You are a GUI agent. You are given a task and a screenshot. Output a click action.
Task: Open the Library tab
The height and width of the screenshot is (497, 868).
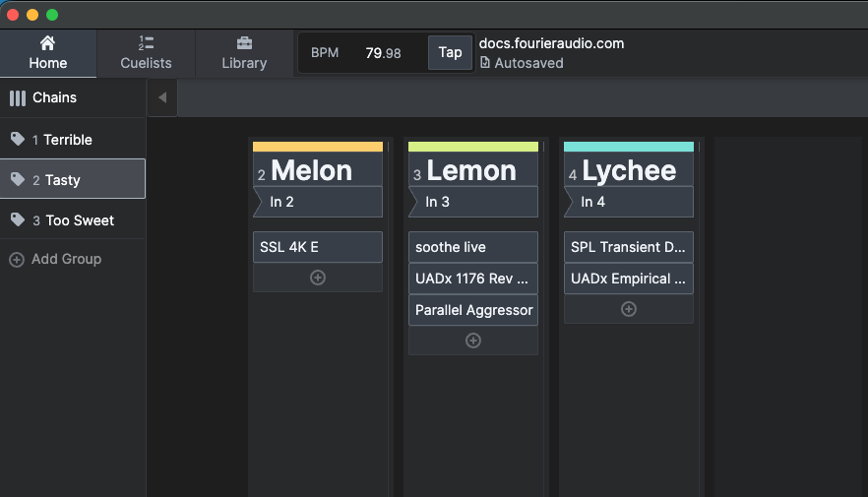pyautogui.click(x=244, y=53)
